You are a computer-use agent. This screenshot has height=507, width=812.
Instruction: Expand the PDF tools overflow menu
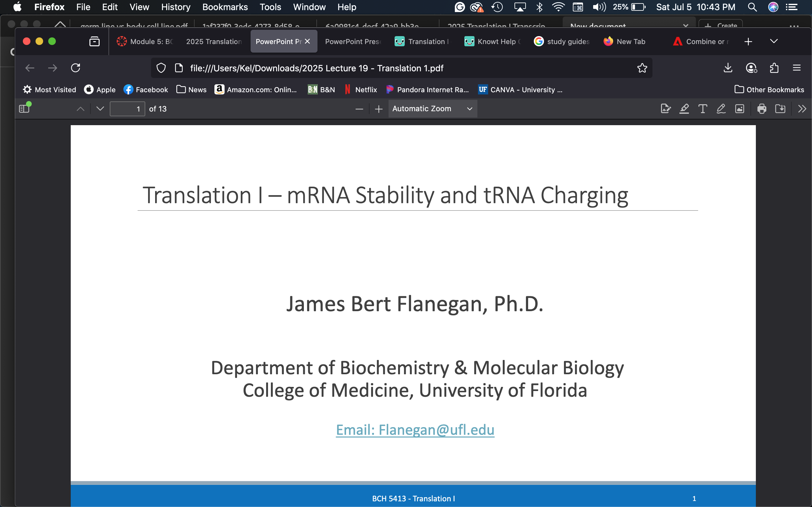pos(802,109)
